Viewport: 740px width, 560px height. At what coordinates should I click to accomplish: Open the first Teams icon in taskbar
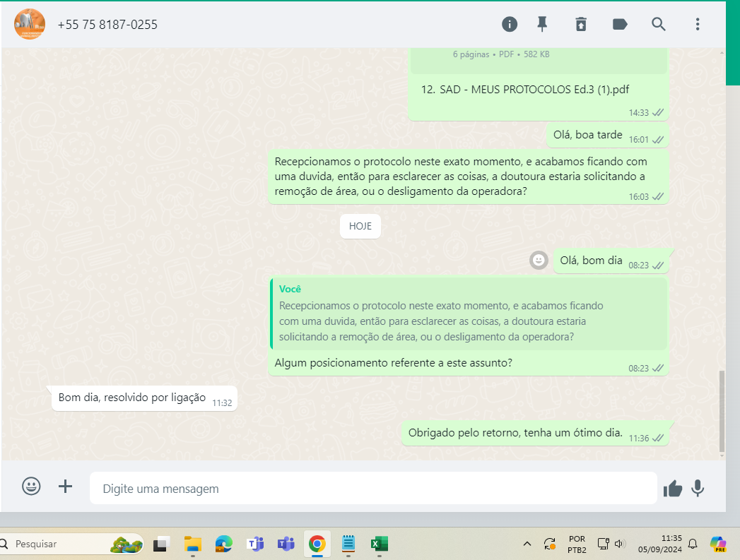coord(255,544)
